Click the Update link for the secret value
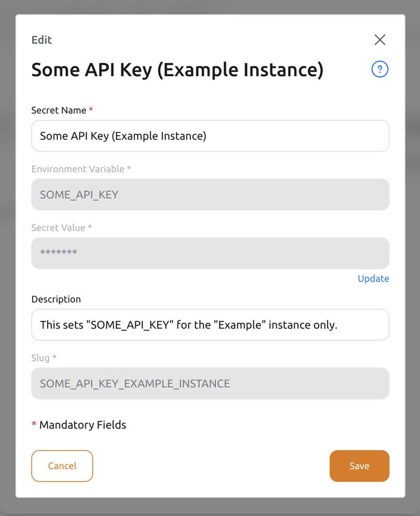The image size is (420, 516). tap(373, 279)
